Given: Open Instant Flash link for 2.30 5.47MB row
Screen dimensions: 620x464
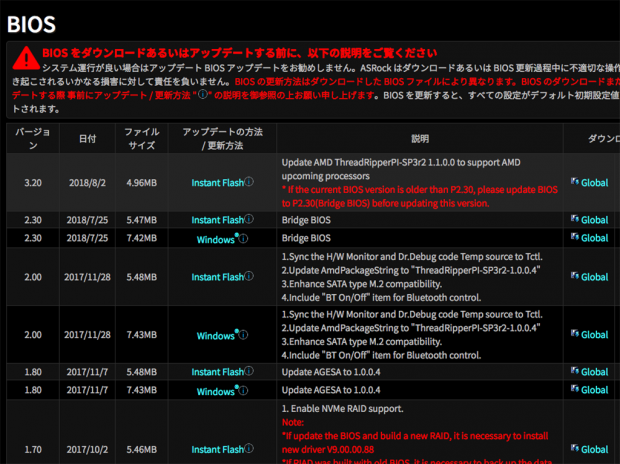Looking at the screenshot, I should click(217, 220).
